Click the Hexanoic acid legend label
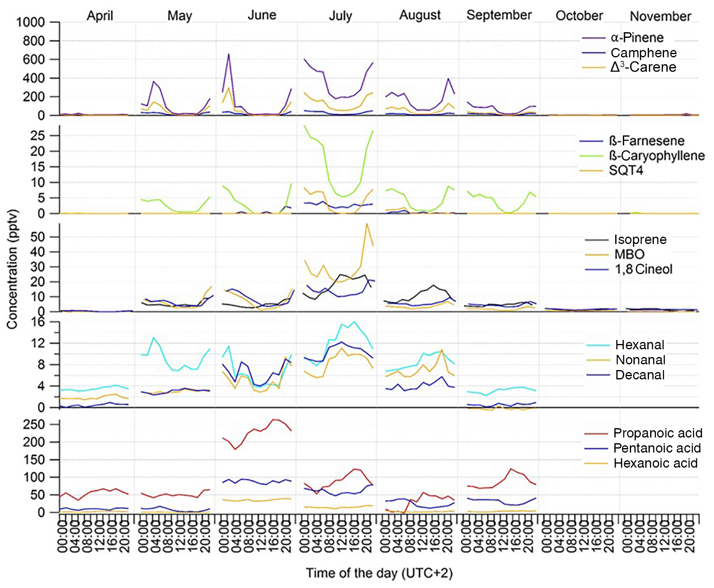The height and width of the screenshot is (588, 714). tap(655, 463)
